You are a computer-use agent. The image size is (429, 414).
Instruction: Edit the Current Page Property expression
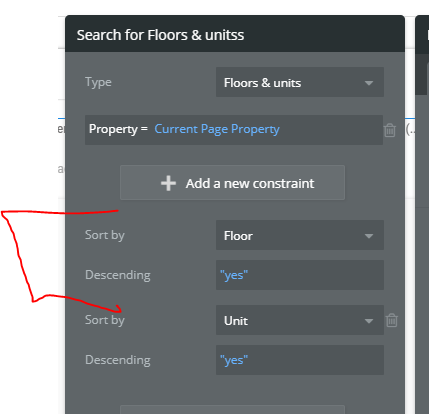click(x=217, y=129)
